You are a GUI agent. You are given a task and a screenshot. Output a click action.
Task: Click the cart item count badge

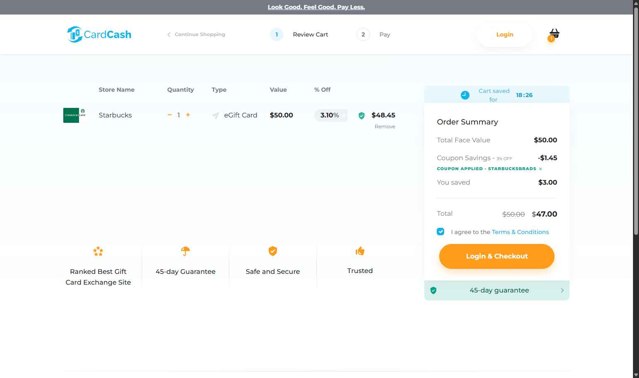(551, 39)
